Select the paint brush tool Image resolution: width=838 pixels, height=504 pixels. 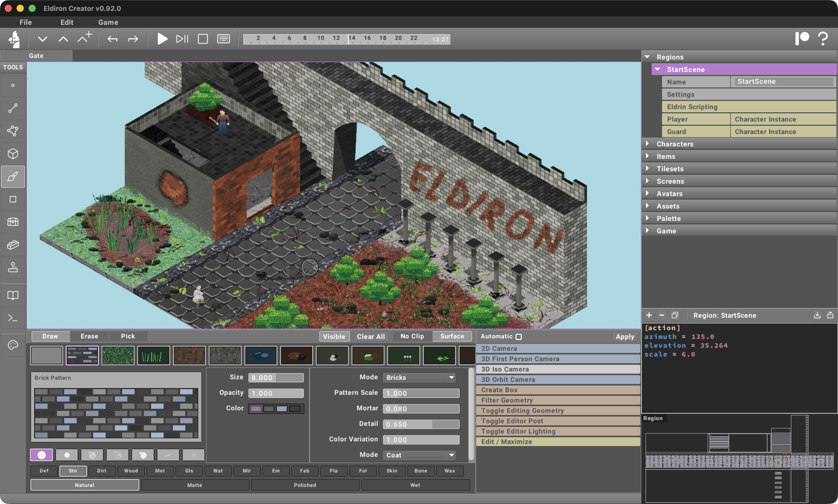pyautogui.click(x=13, y=177)
